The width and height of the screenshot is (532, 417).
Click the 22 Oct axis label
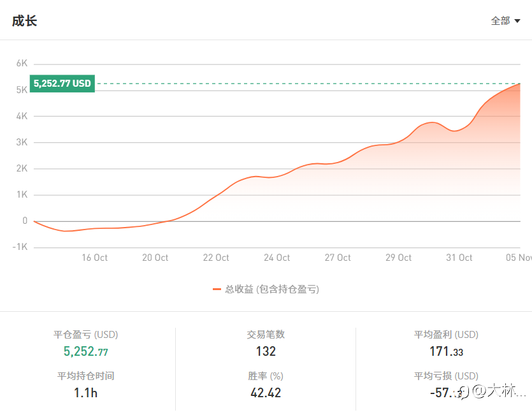[x=216, y=258]
